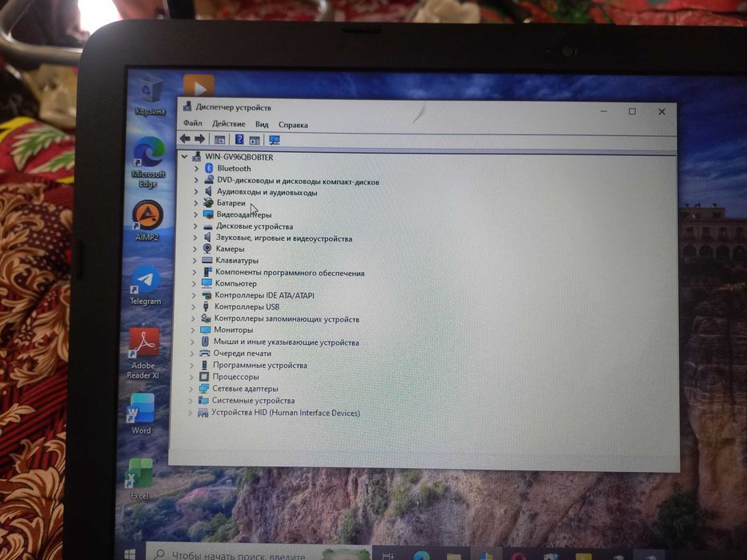Open the Файл menu

coord(192,123)
